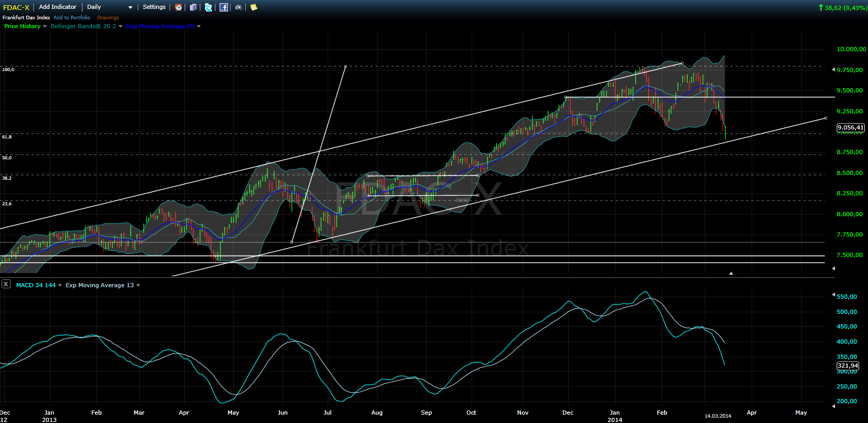Image resolution: width=868 pixels, height=423 pixels.
Task: Share chart via the Twitter icon
Action: pyautogui.click(x=209, y=7)
